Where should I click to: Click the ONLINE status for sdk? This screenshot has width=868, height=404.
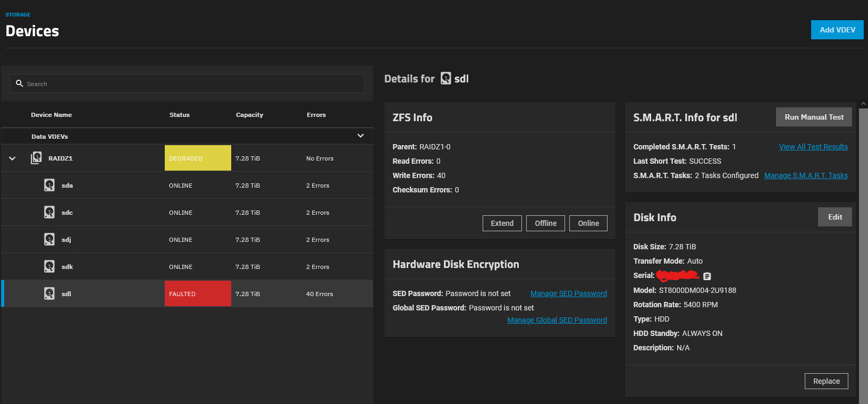click(181, 267)
